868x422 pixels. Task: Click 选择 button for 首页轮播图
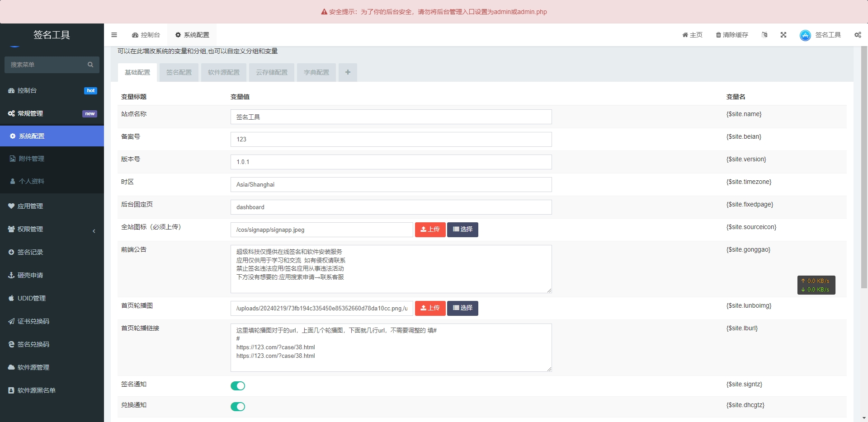(x=462, y=308)
